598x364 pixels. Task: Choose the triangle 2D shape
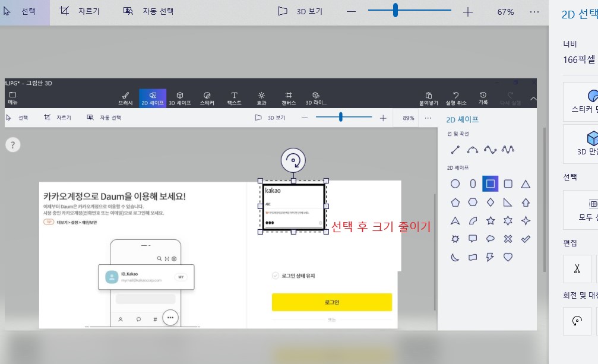pos(526,184)
